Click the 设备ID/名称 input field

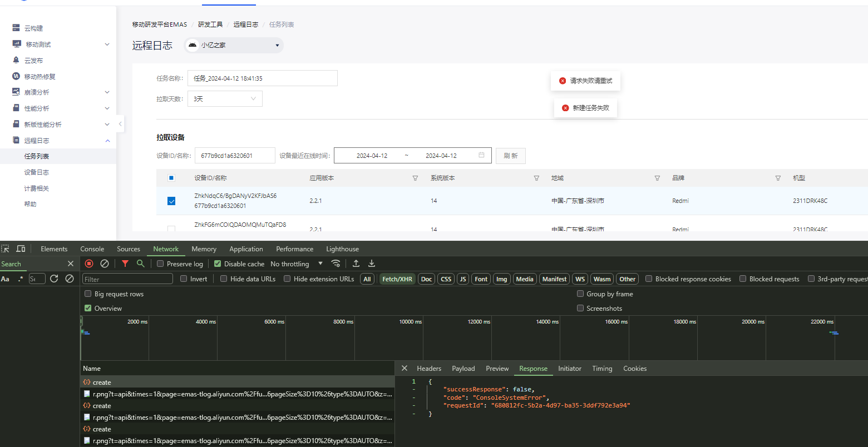coord(235,156)
